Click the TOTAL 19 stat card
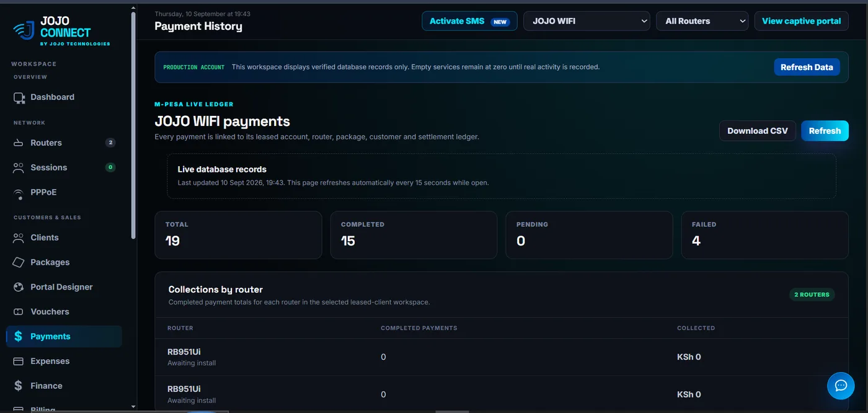Viewport: 868px width, 413px height. [239, 235]
